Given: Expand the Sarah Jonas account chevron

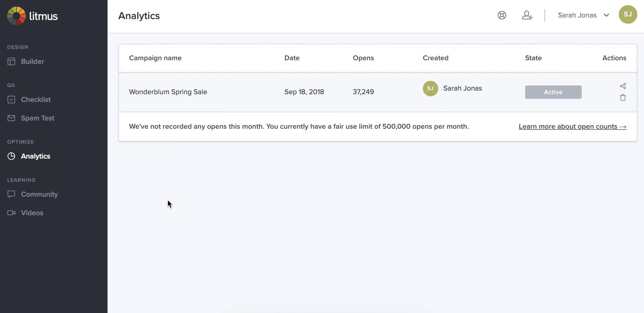Looking at the screenshot, I should tap(606, 15).
